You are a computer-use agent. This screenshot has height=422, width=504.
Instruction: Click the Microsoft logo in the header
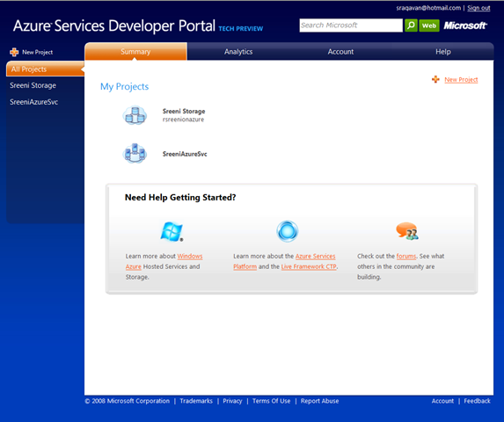(465, 25)
